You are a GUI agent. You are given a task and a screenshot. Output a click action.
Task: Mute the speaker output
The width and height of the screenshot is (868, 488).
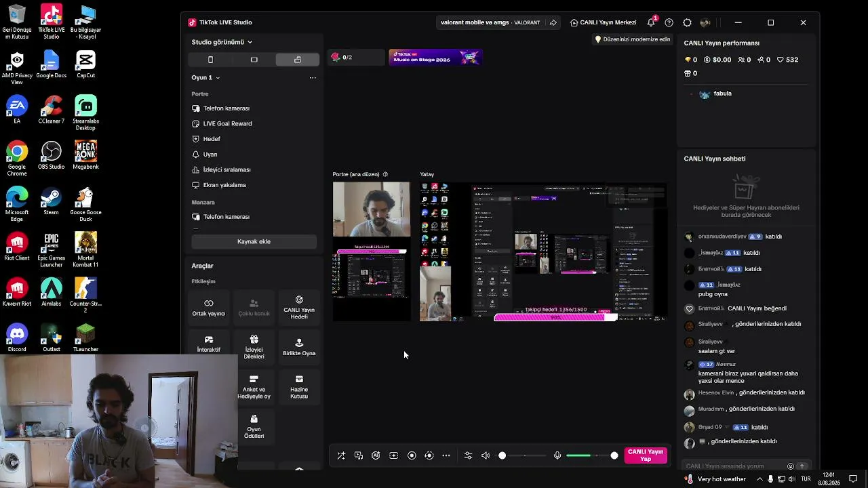(x=486, y=455)
